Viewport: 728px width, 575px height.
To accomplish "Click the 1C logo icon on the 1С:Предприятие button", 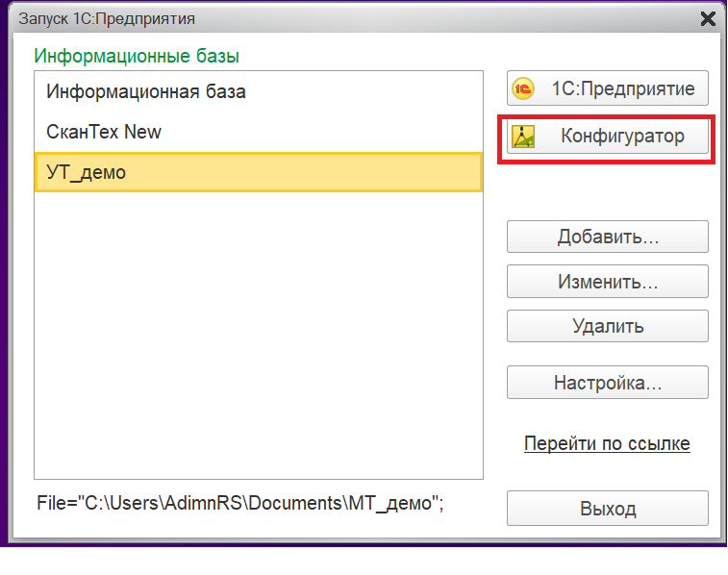I will click(x=523, y=88).
